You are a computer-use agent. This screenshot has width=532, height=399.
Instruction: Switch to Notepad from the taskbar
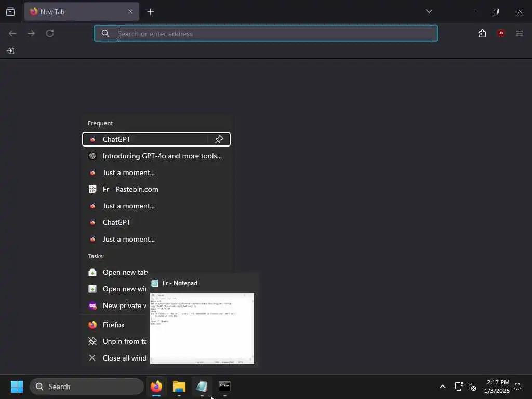coord(202,387)
